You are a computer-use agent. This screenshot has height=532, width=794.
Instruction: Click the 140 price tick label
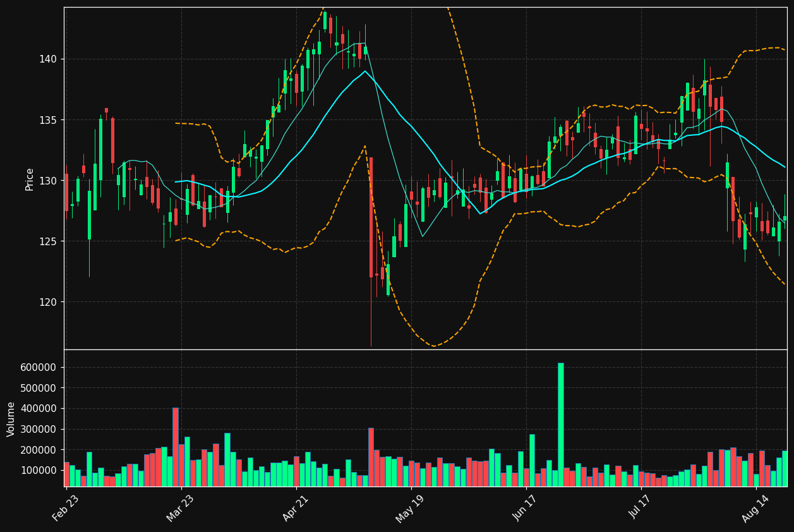[x=48, y=59]
